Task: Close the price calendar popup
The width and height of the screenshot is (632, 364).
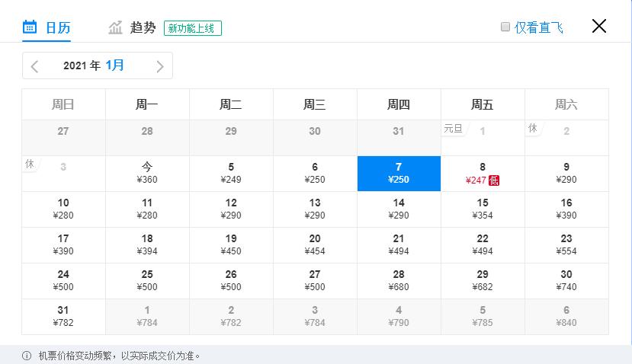Action: (x=599, y=26)
